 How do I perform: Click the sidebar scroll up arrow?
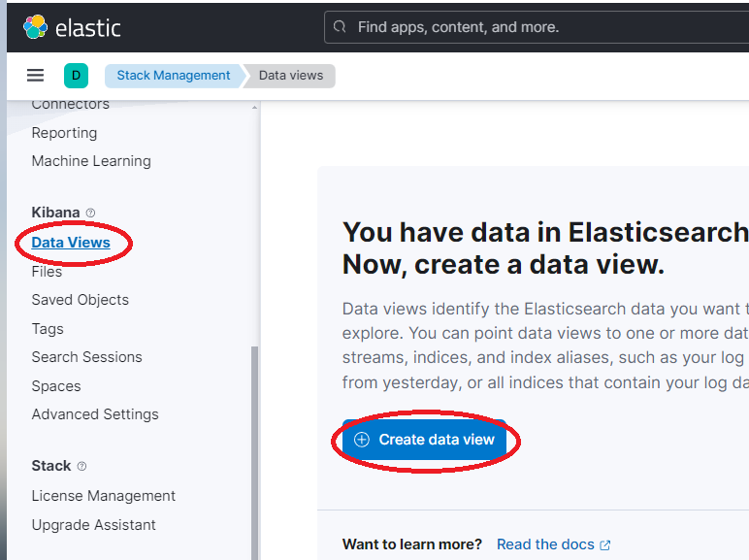(254, 107)
